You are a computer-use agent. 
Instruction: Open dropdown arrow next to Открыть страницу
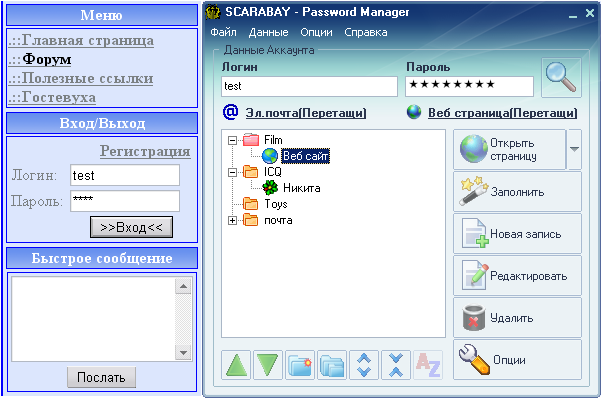(x=574, y=149)
